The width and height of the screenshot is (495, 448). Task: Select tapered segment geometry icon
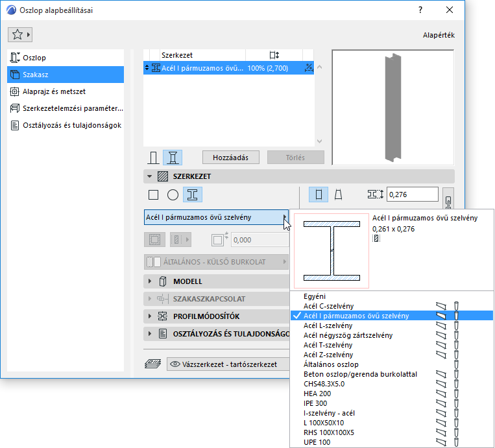coord(338,195)
